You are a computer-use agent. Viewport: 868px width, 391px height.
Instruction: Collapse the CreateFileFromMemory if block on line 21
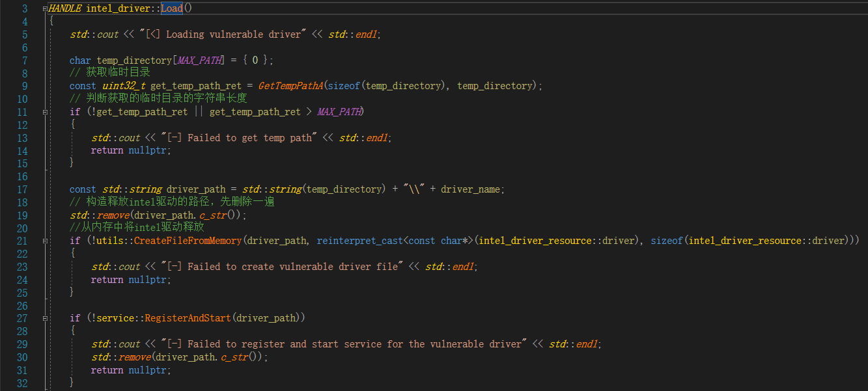click(x=46, y=241)
